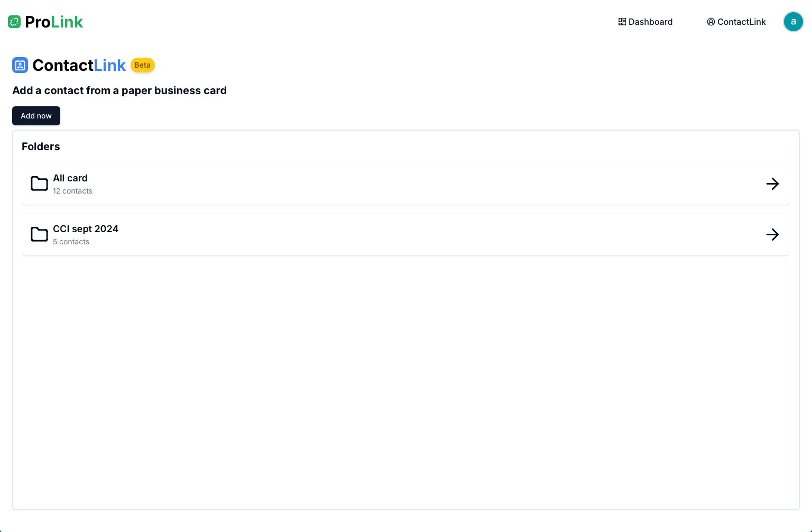Screen dimensions: 812x532
Task: Open CCI sept 2024 via its arrow
Action: (x=772, y=234)
